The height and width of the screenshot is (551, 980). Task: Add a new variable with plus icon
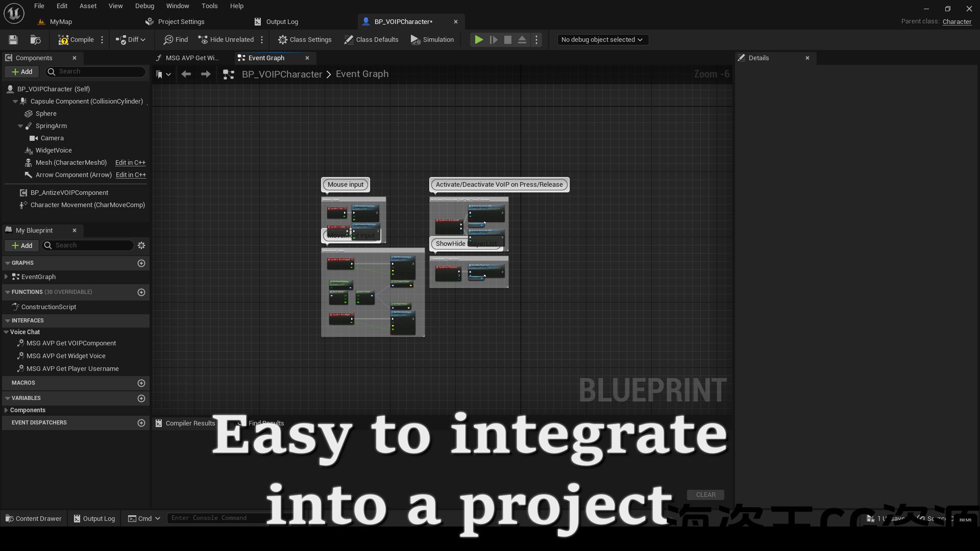[141, 398]
